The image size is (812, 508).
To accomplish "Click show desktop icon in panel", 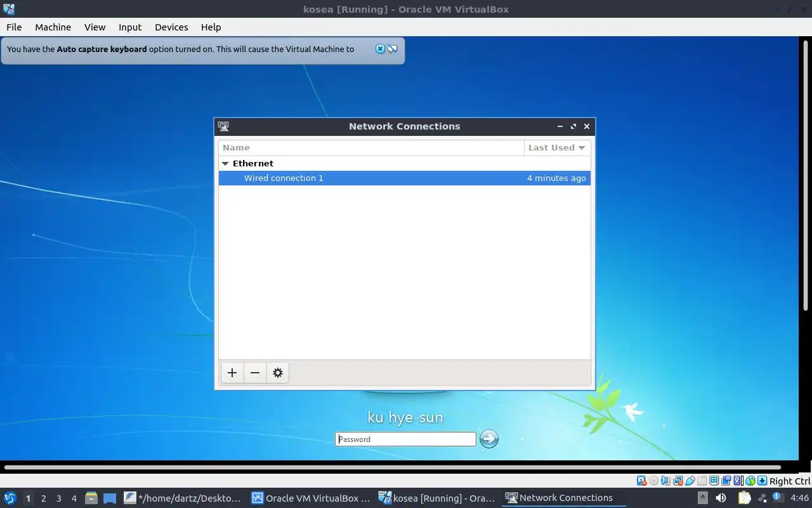I will point(110,498).
